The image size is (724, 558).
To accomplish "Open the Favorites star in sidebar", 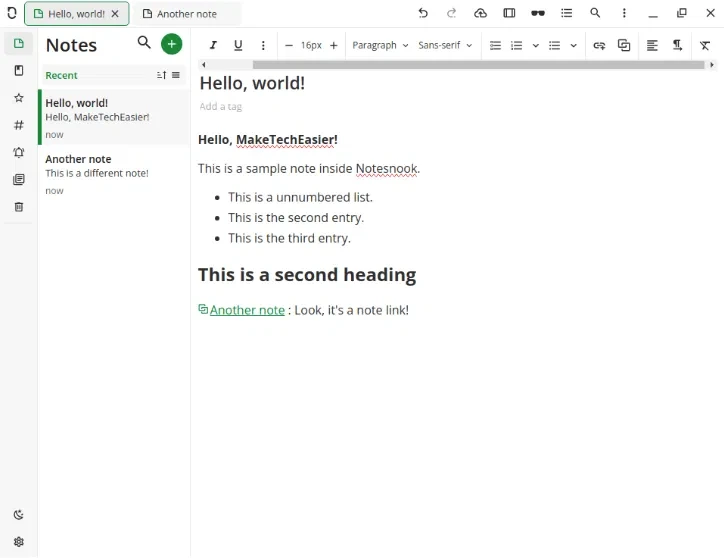I will point(18,98).
